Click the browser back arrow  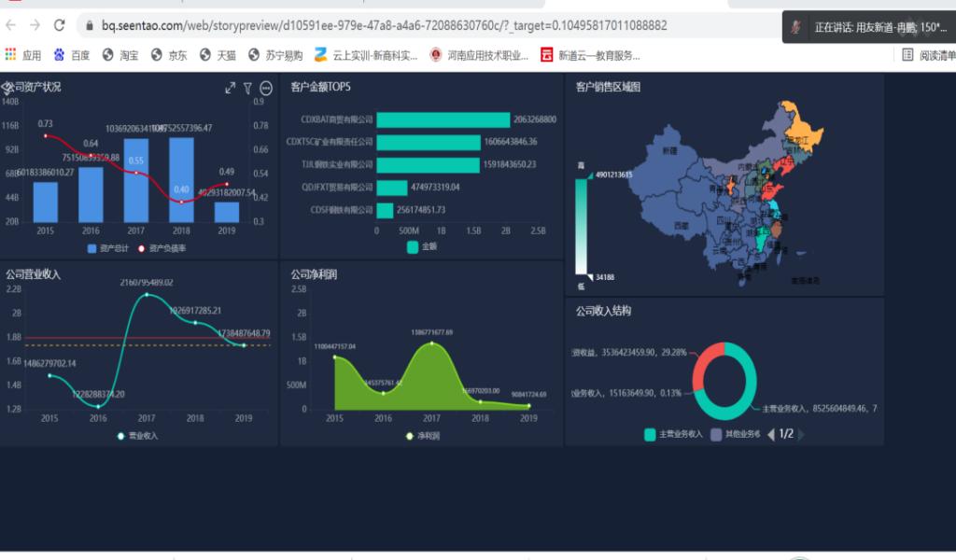click(x=11, y=25)
